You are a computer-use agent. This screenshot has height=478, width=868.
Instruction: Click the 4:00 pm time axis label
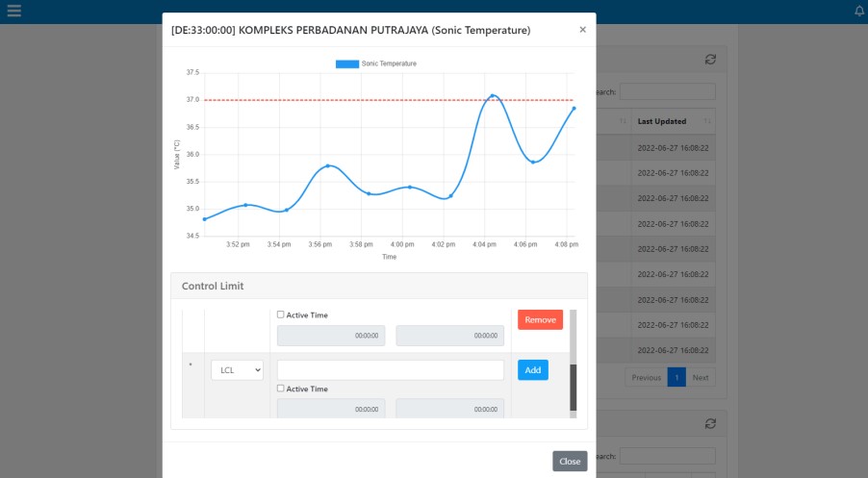[402, 244]
